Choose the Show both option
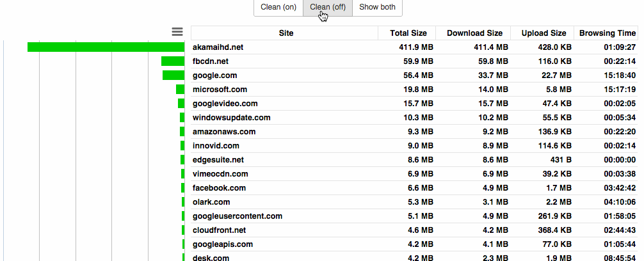Screen dimensions: 644x261 [x=377, y=8]
